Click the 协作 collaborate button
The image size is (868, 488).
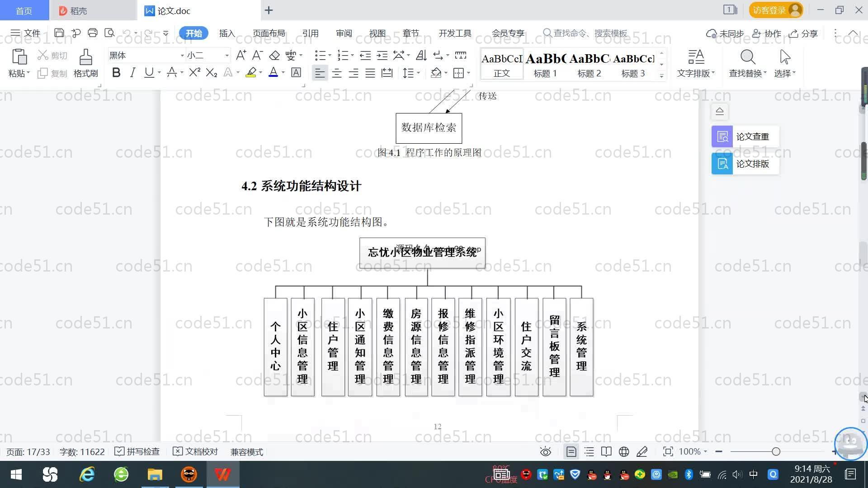click(x=767, y=33)
